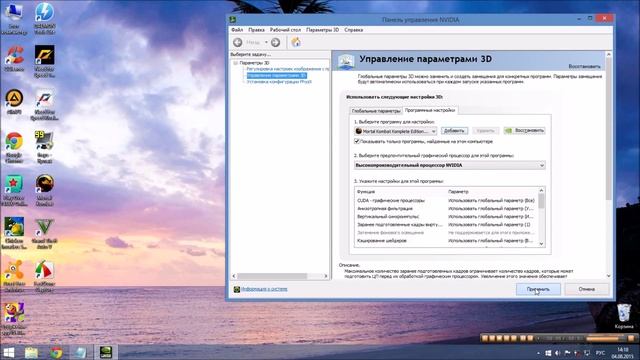Screen dimensions: 640x360
Task: Open the teal red-star desktop icon
Action: click(x=14, y=190)
